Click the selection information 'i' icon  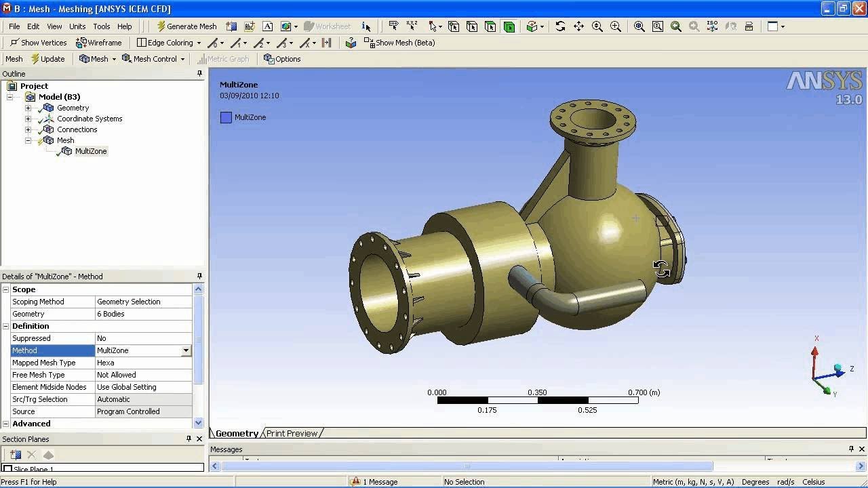[366, 26]
